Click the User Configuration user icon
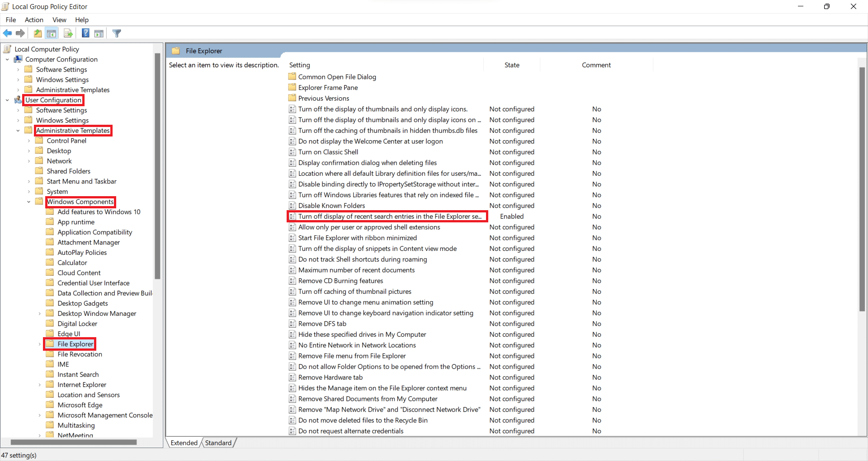The image size is (868, 461). tap(18, 100)
